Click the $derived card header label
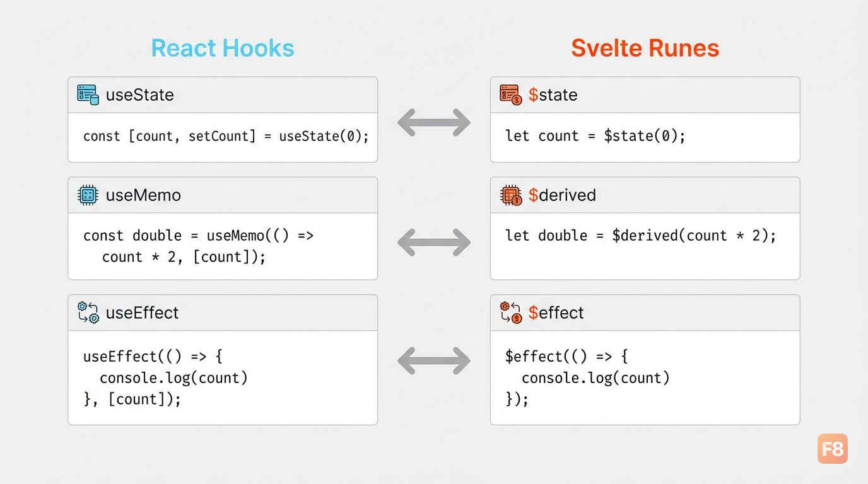 pyautogui.click(x=562, y=195)
